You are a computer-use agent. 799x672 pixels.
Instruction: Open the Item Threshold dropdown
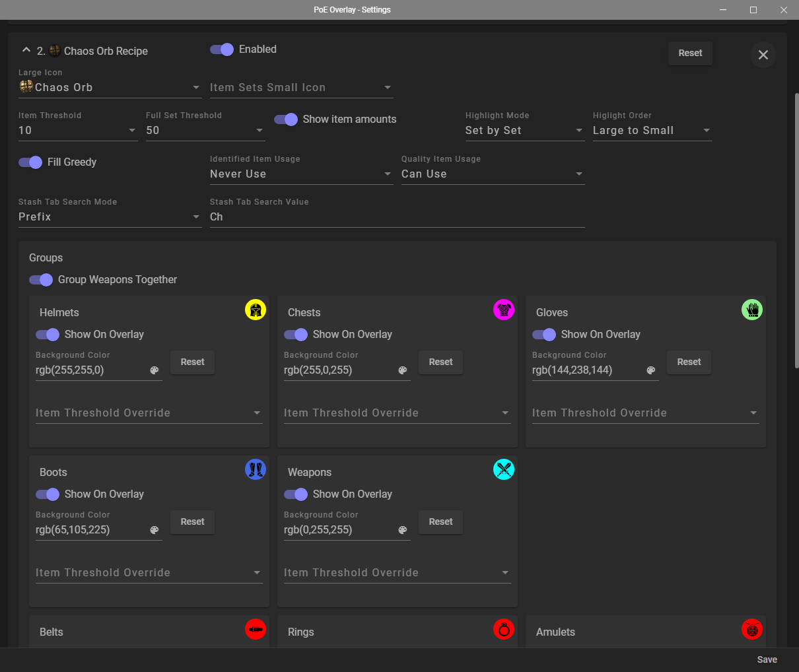click(78, 130)
